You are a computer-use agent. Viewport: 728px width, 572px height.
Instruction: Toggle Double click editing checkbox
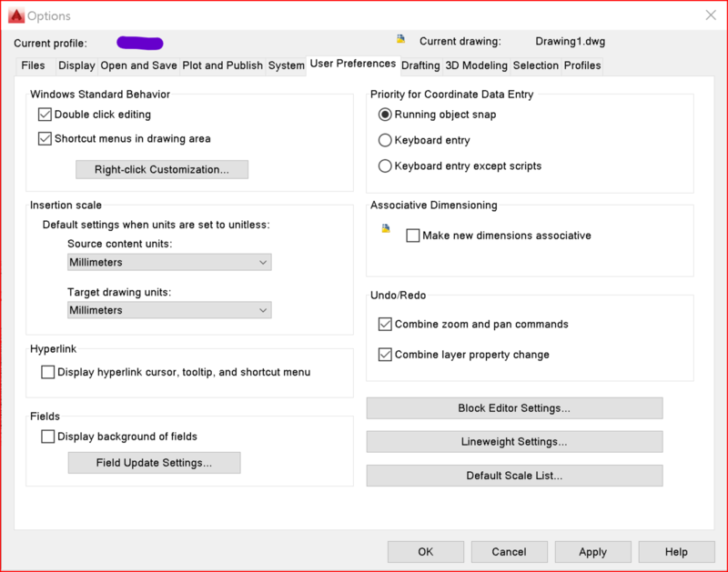coord(45,115)
